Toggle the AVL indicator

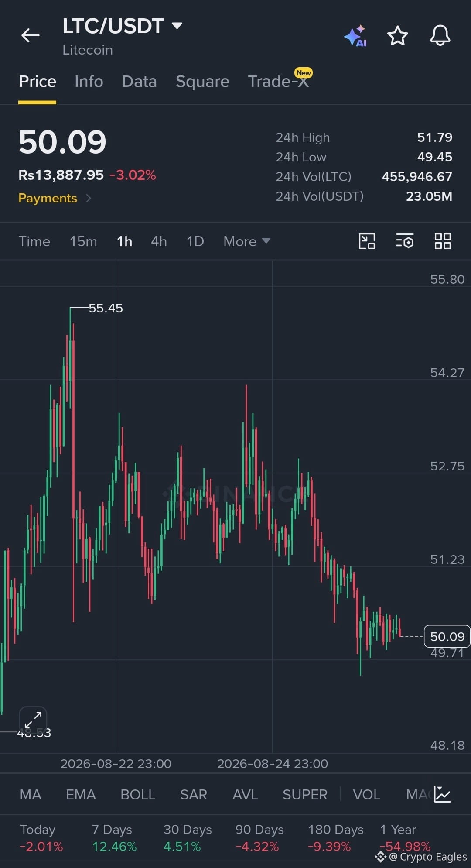click(x=245, y=795)
